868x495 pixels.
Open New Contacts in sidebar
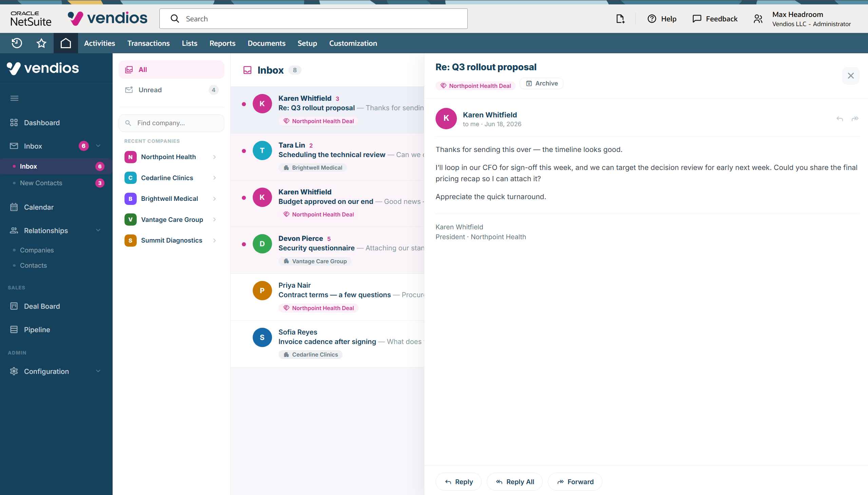click(x=41, y=183)
